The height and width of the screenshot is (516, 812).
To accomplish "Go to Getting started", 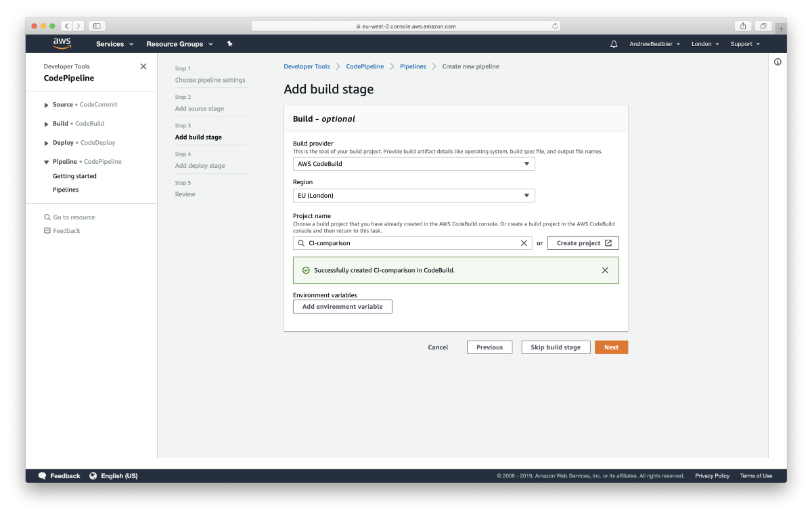I will click(x=74, y=176).
